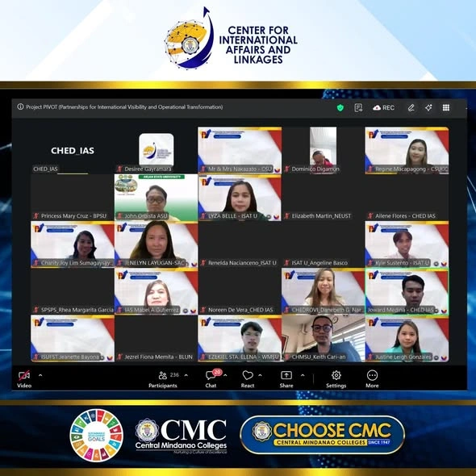Select CHEDROVI_Danebeth video tile
The height and width of the screenshot is (476, 476).
tap(323, 291)
